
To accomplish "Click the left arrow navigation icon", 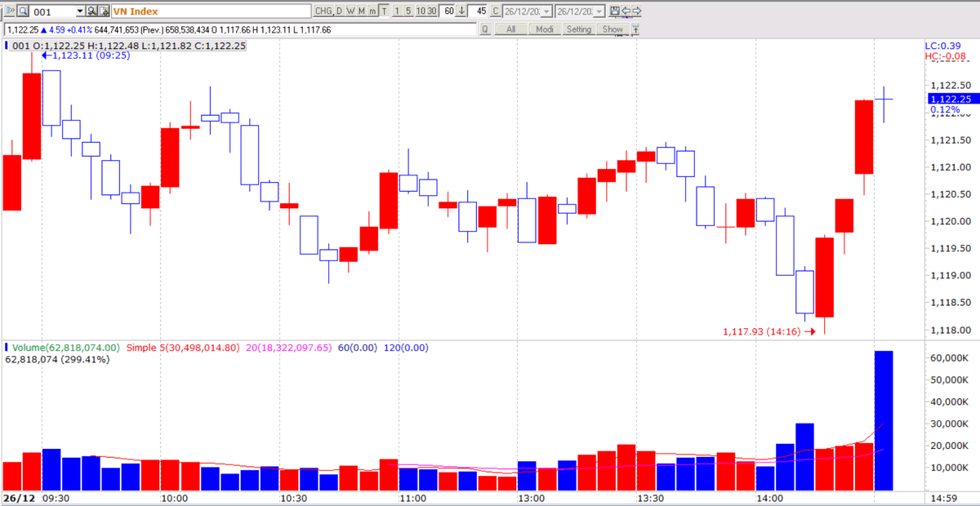I will (x=626, y=11).
